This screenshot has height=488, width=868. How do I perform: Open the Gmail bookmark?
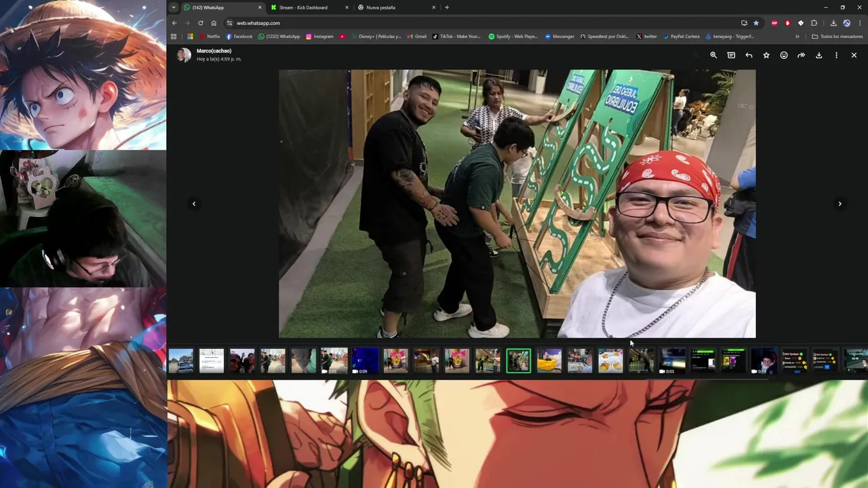coord(417,37)
